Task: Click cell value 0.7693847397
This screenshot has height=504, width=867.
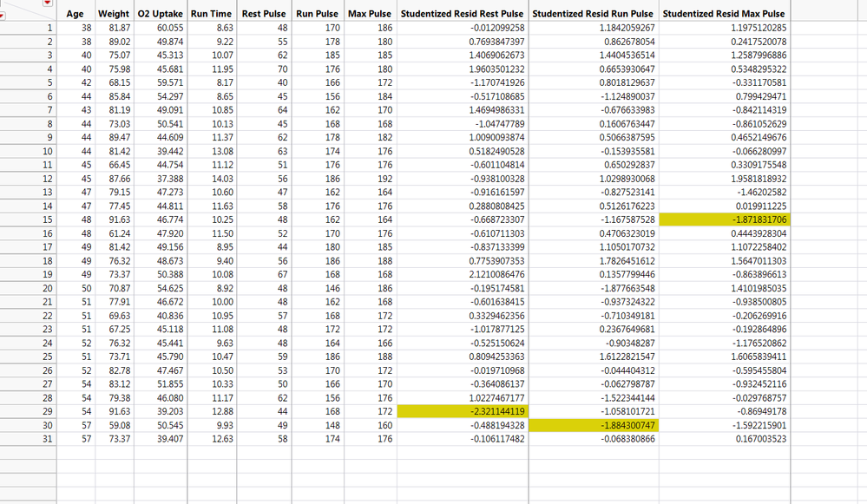Action: [496, 42]
